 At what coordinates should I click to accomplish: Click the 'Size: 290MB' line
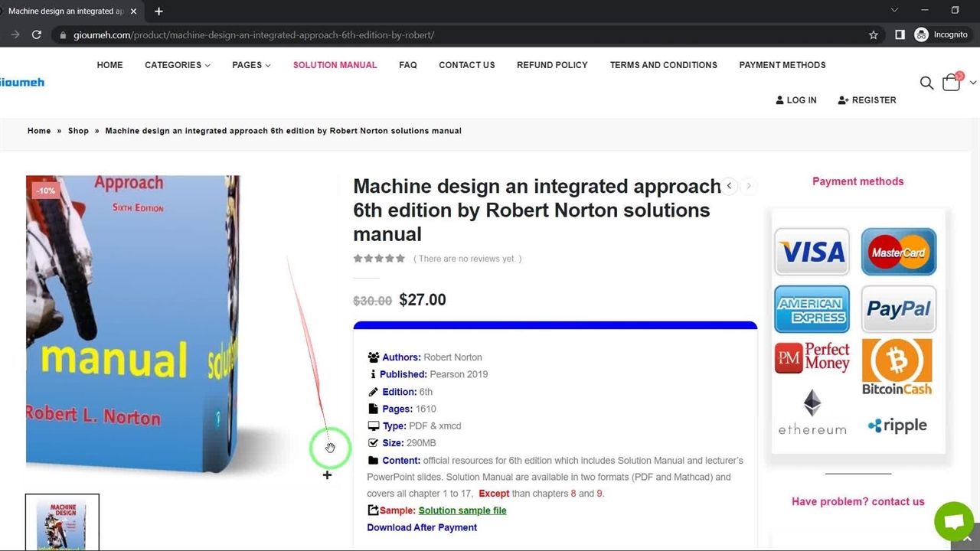pos(402,443)
